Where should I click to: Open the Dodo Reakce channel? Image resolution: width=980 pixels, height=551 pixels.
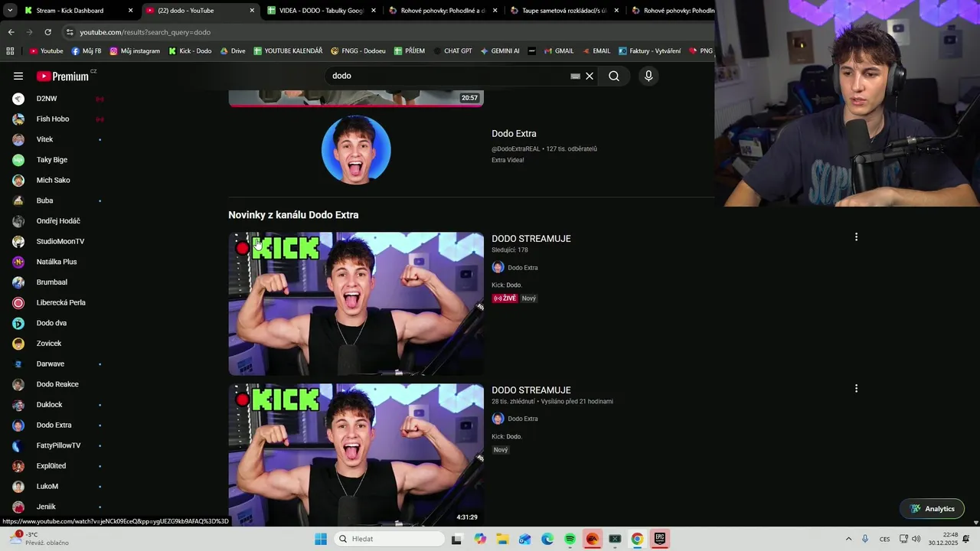(x=58, y=384)
